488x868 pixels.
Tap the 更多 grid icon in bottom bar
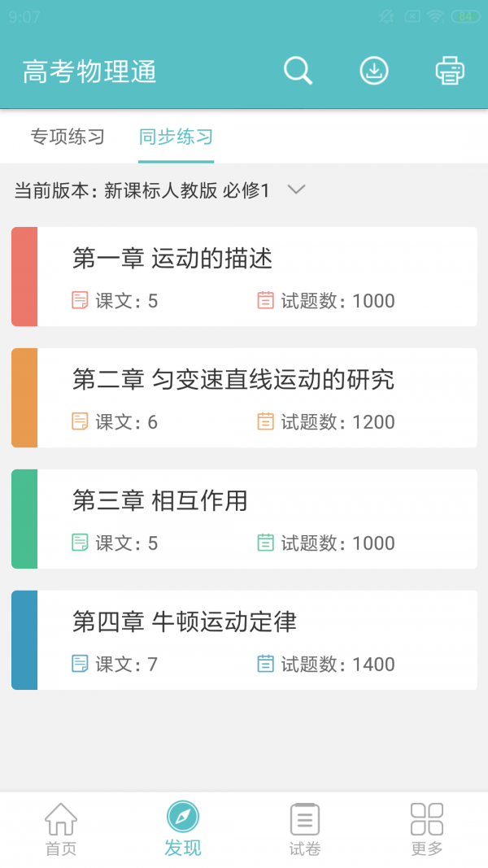[x=426, y=822]
